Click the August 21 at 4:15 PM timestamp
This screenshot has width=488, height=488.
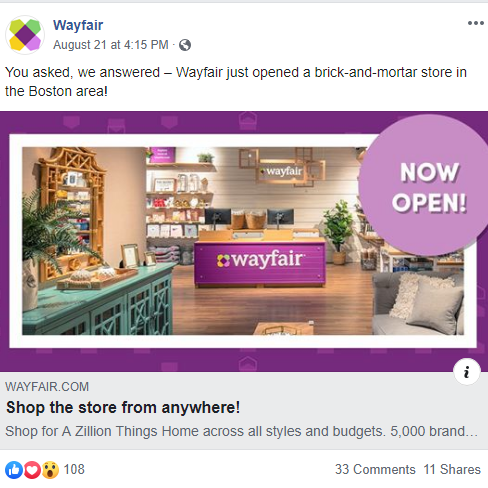pyautogui.click(x=111, y=45)
